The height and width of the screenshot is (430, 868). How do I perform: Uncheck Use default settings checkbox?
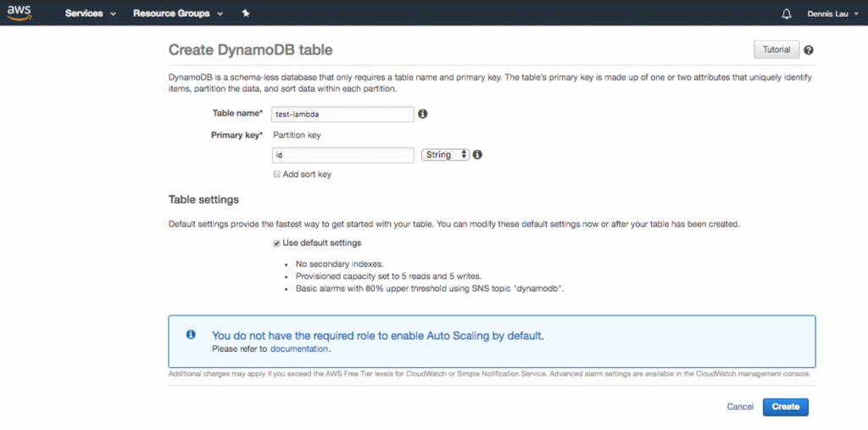tap(276, 243)
